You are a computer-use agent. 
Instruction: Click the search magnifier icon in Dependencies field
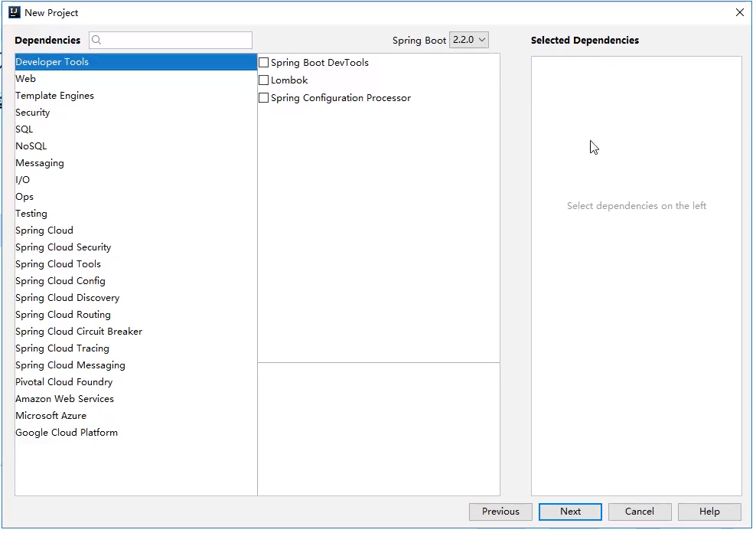(x=96, y=41)
